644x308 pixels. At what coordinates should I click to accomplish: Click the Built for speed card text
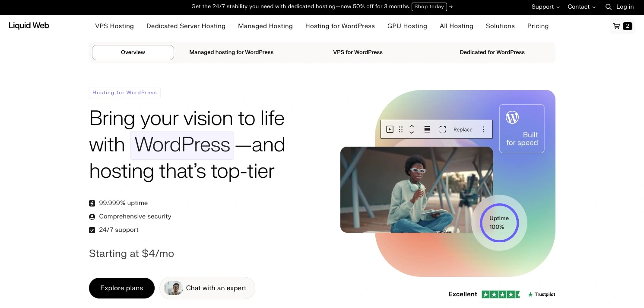coord(522,139)
